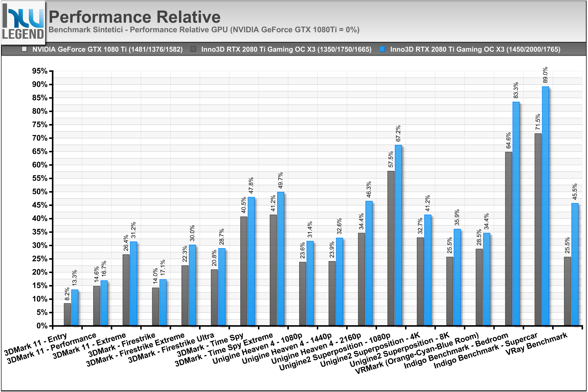Click the 8.2% 3DMark 11 Entry bar
Viewport: 588px width, 392px height.
pos(67,315)
